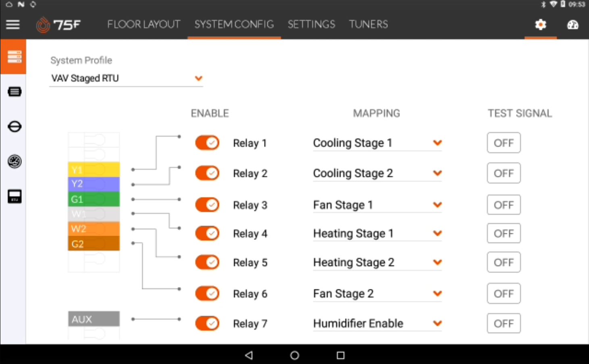
Task: Open the TUNERS tab
Action: (368, 25)
